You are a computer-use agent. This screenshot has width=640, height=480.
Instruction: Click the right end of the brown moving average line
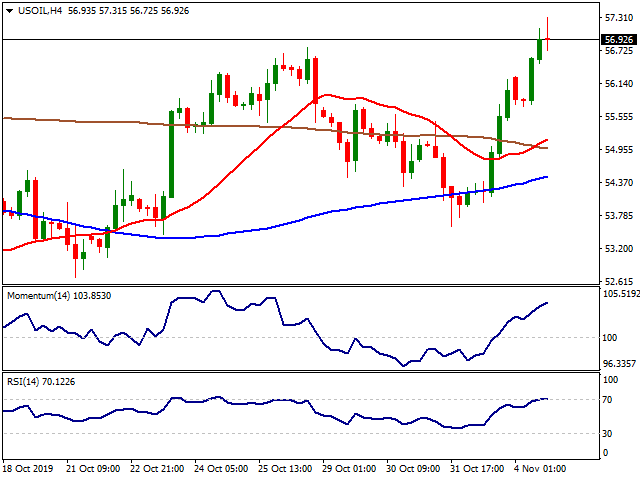click(x=546, y=148)
